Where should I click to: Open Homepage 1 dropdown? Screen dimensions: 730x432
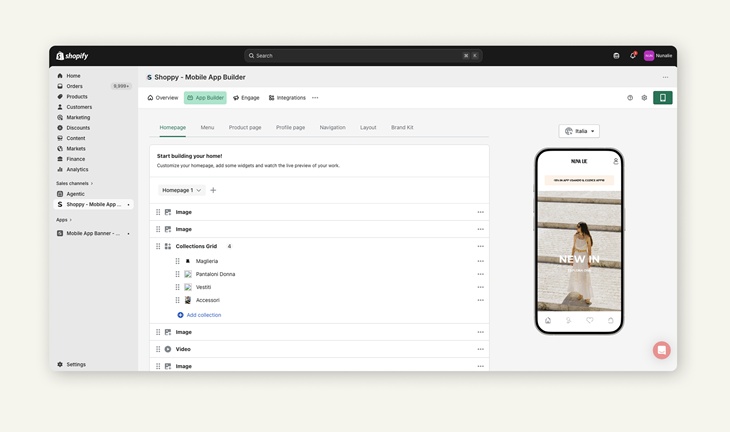click(x=182, y=190)
